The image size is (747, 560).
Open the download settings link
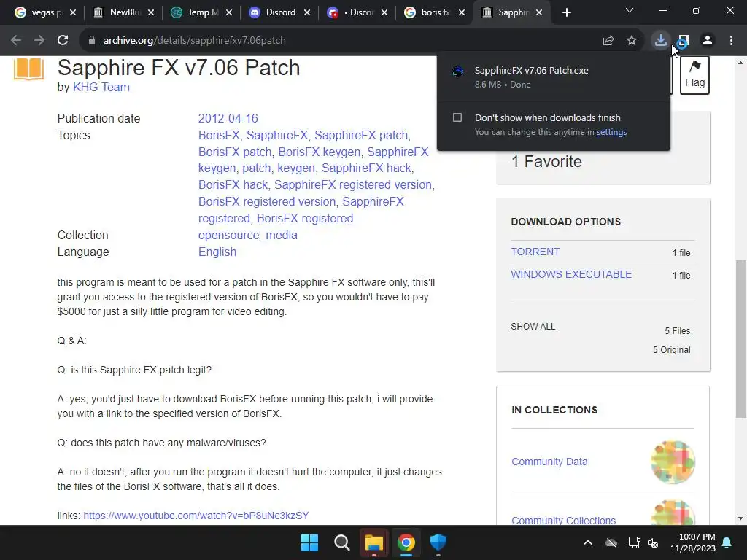(x=611, y=132)
